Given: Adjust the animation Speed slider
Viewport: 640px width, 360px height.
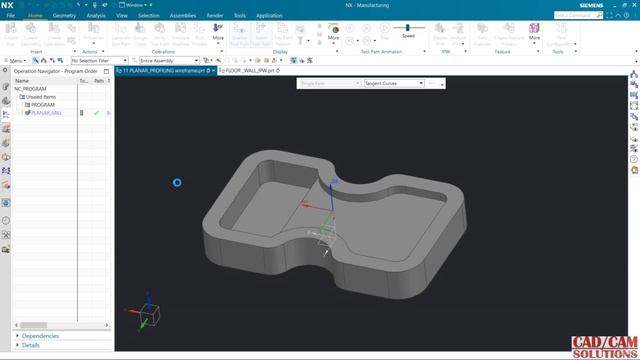Looking at the screenshot, I should (x=408, y=28).
